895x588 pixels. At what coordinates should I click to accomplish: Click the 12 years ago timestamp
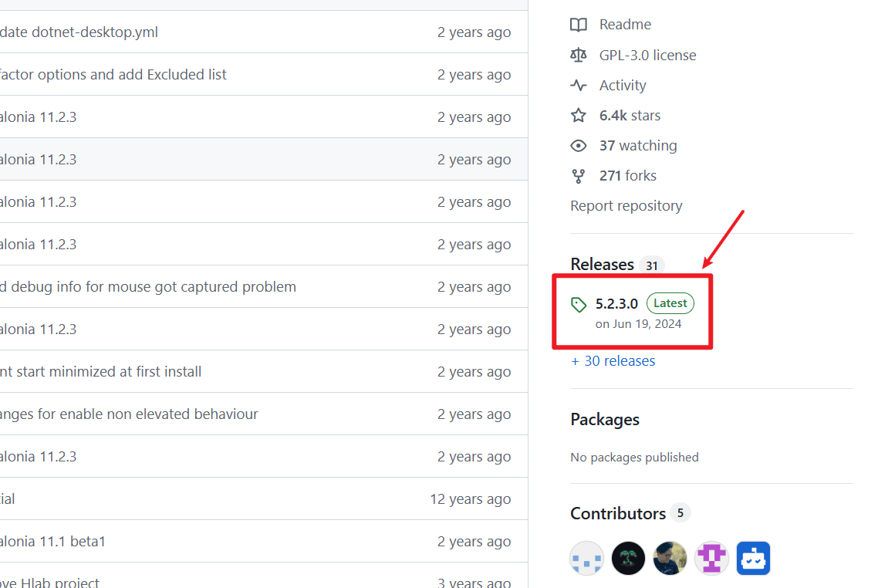[471, 499]
